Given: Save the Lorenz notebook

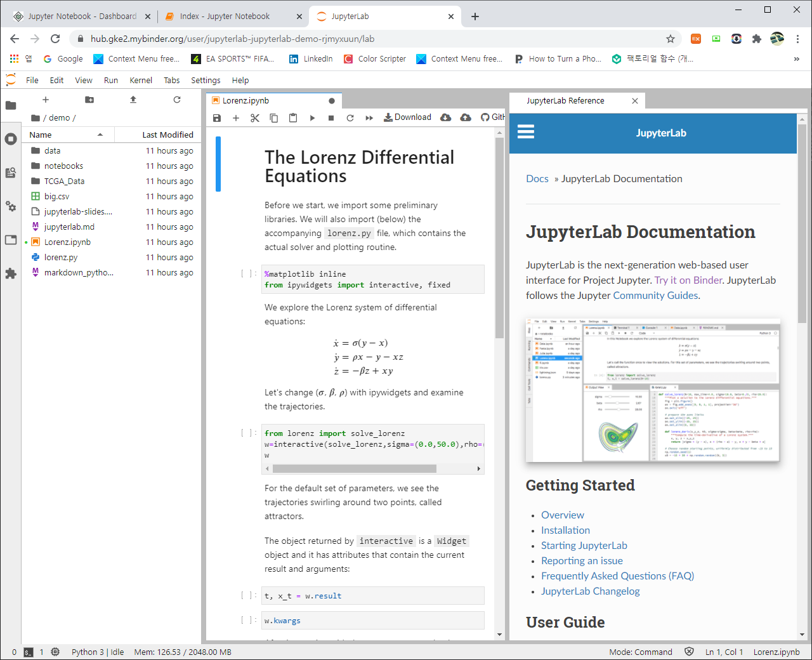Looking at the screenshot, I should click(217, 118).
